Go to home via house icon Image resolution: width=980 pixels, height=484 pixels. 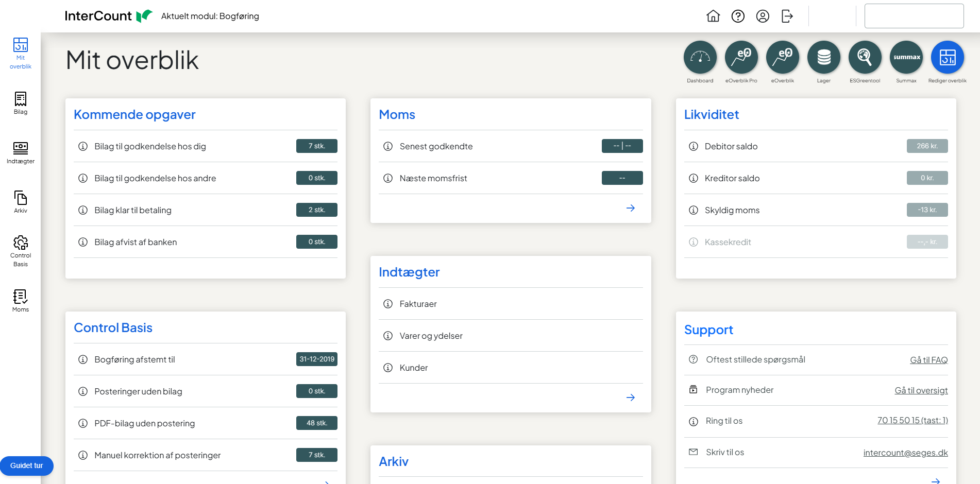coord(713,16)
